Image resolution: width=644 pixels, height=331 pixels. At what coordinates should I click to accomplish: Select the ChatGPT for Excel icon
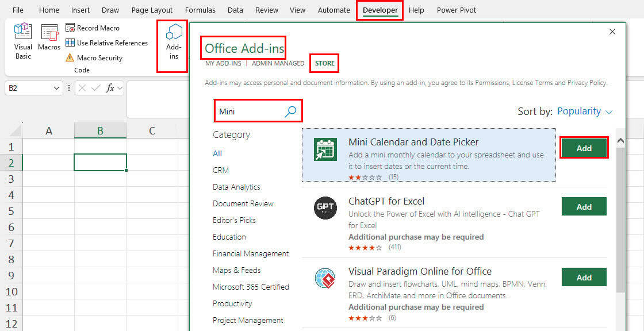pyautogui.click(x=325, y=208)
